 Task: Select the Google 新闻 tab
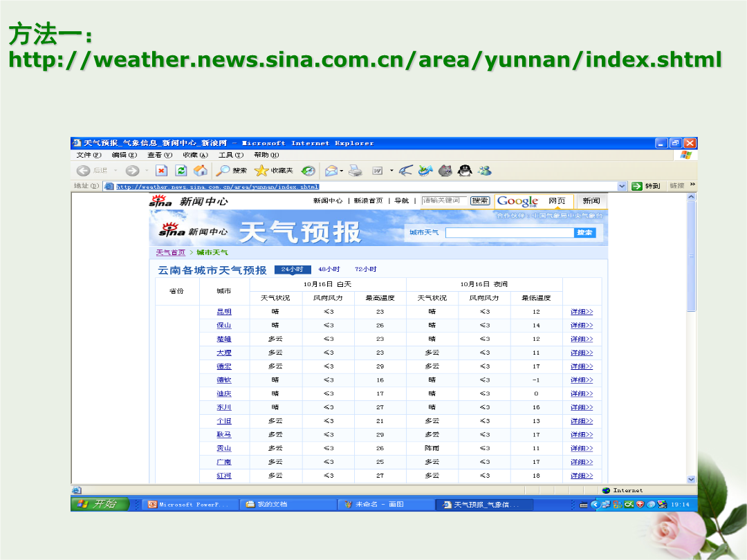(591, 201)
